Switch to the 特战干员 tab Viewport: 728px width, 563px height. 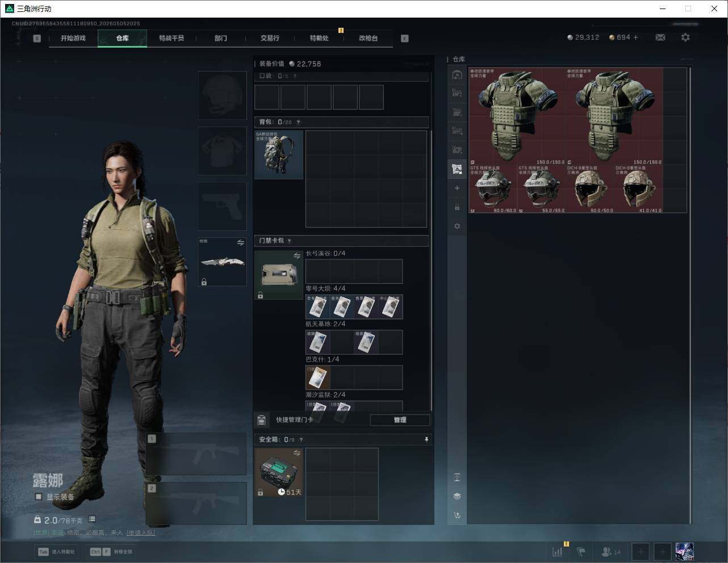171,38
